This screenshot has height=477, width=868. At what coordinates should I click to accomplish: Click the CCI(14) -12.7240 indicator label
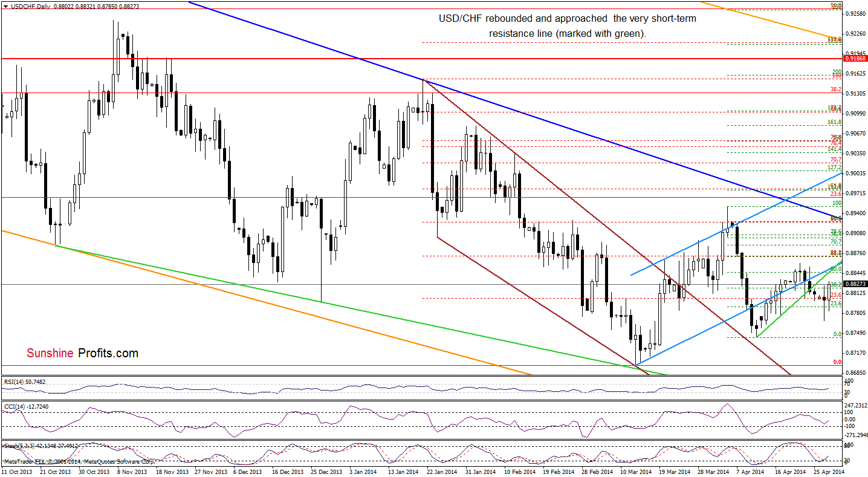click(x=28, y=407)
